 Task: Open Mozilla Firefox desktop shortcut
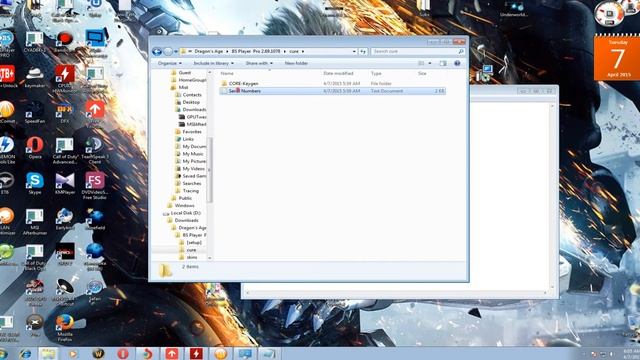click(65, 328)
